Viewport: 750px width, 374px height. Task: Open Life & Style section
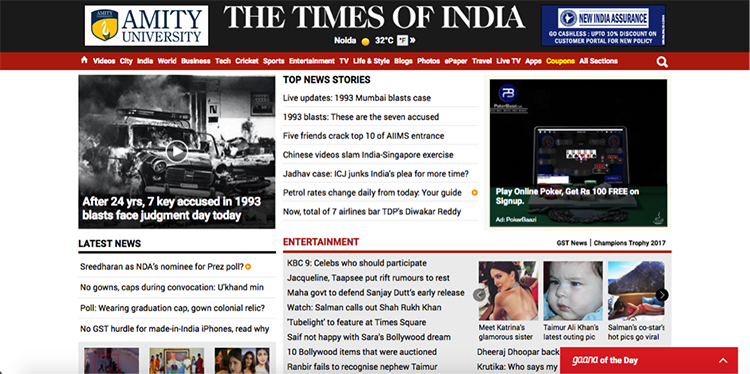click(371, 61)
